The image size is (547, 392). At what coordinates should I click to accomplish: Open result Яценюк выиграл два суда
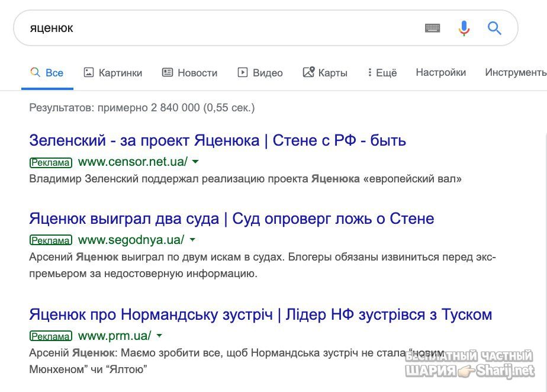click(x=231, y=219)
